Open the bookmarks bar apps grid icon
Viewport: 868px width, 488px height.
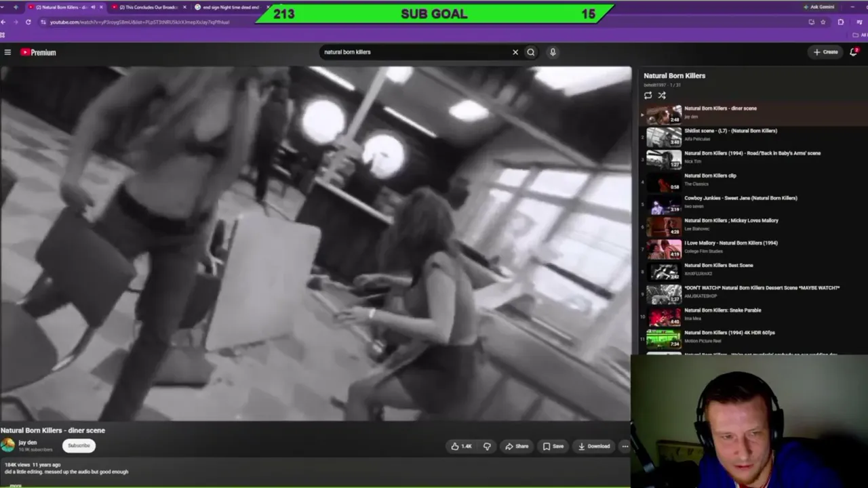(x=3, y=35)
